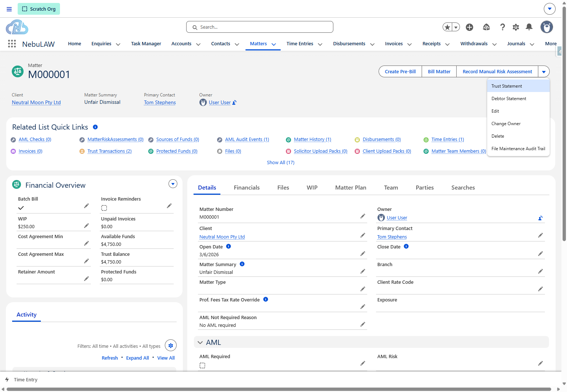This screenshot has width=567, height=392.
Task: Click the global Search field
Action: (x=260, y=27)
